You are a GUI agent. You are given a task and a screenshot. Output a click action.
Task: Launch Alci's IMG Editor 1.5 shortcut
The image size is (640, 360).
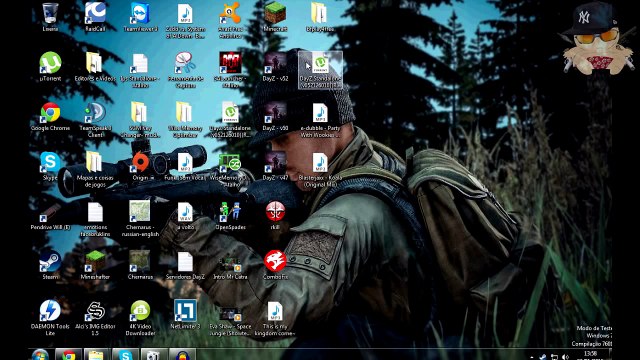95,318
